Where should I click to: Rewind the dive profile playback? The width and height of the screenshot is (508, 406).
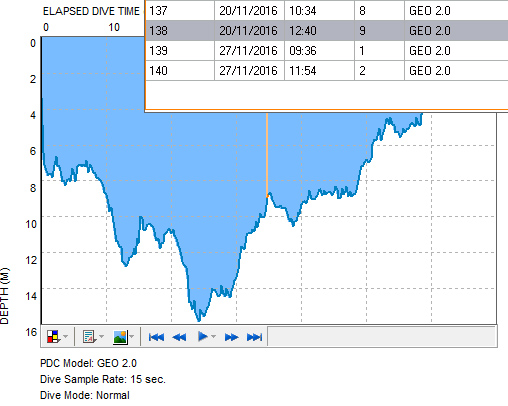pos(179,337)
